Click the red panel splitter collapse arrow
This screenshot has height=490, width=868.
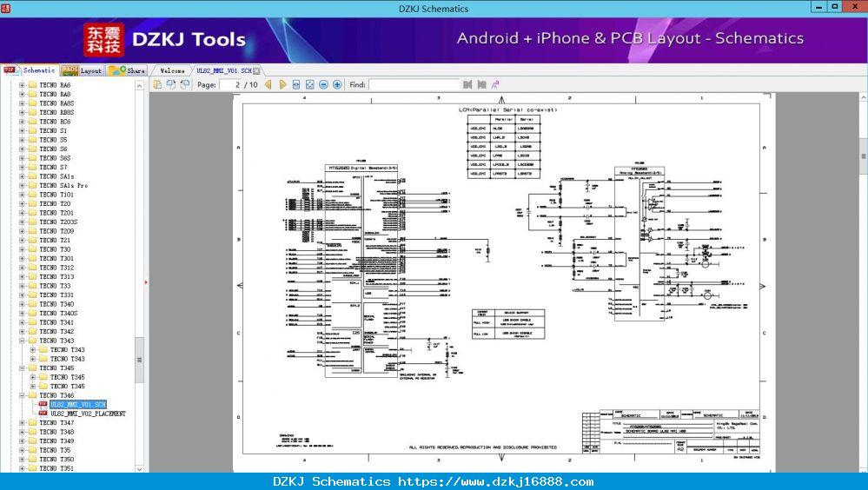click(146, 282)
